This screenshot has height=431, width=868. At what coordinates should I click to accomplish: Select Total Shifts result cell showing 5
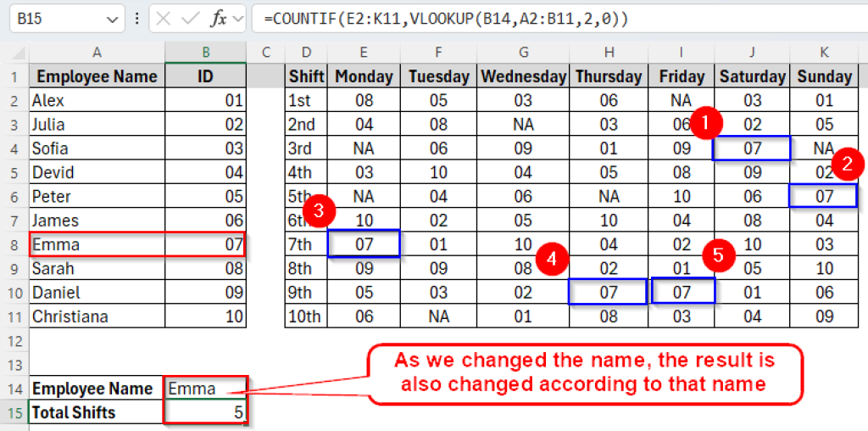click(x=205, y=412)
